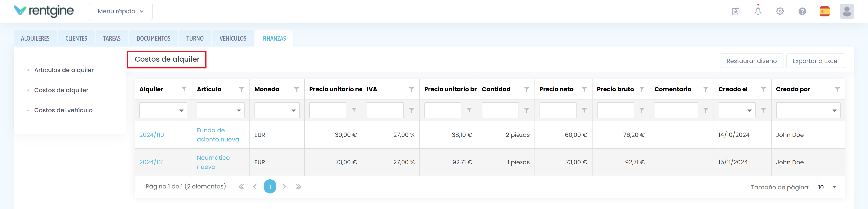Click filter icon on Alquiler column header
The width and height of the screenshot is (868, 209).
click(184, 89)
